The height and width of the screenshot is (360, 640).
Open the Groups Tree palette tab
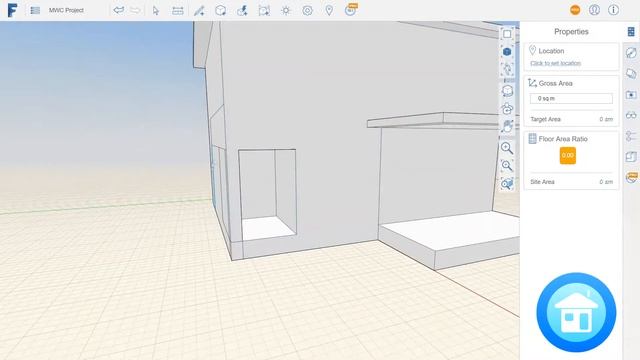[631, 136]
